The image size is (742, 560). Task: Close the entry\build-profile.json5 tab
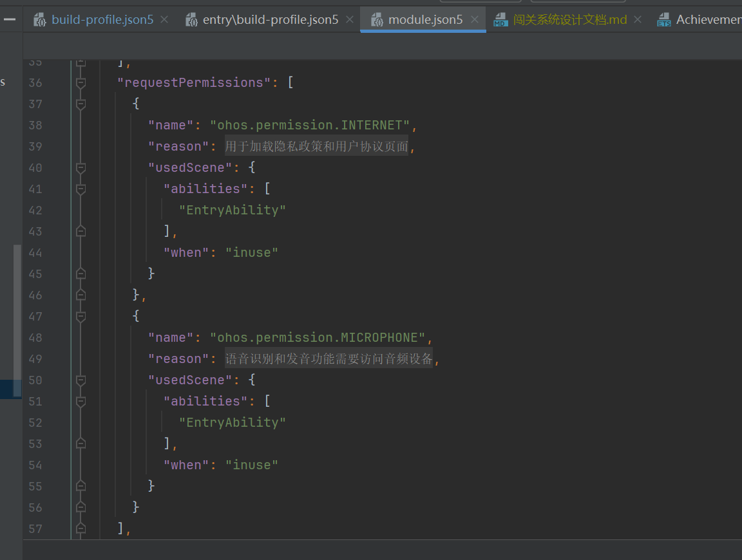click(x=350, y=19)
